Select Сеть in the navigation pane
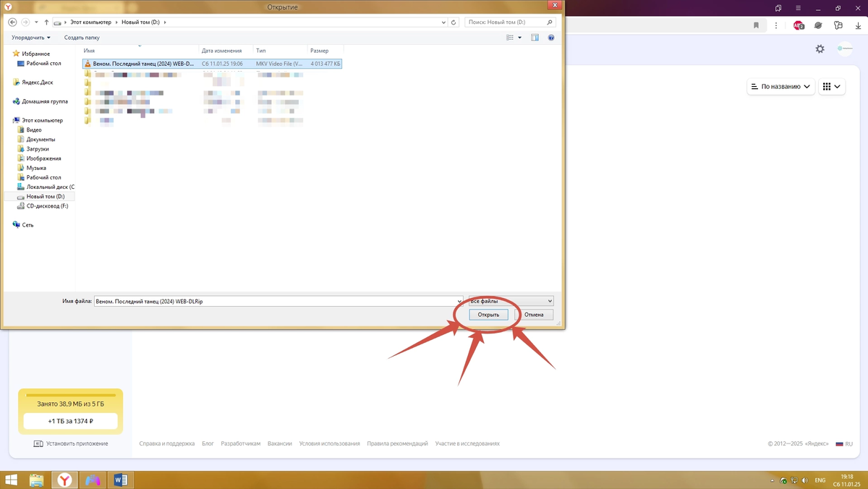 click(27, 225)
